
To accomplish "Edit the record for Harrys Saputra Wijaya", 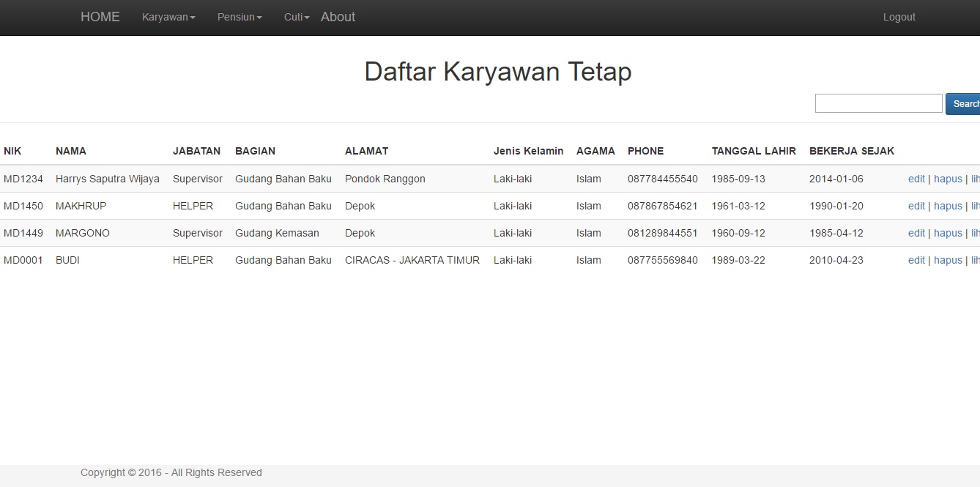I will coord(916,179).
